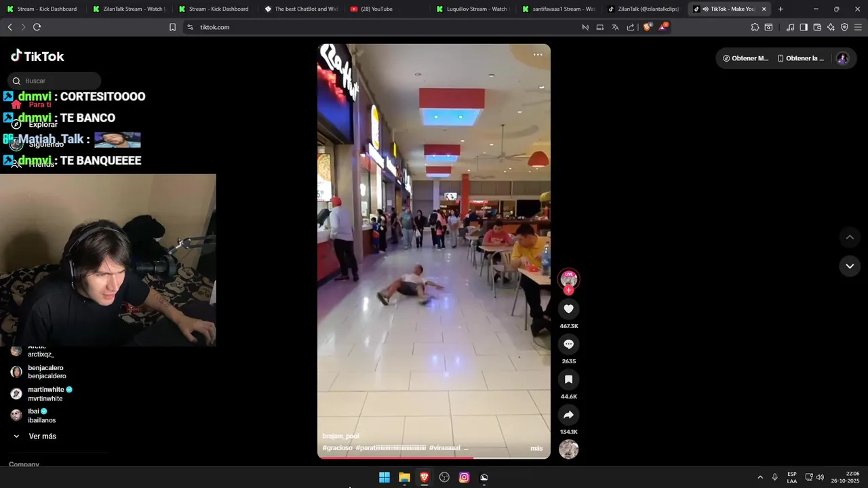
Task: Switch to ZilanTalk (@zilantalkclips) tab
Action: coord(644,9)
